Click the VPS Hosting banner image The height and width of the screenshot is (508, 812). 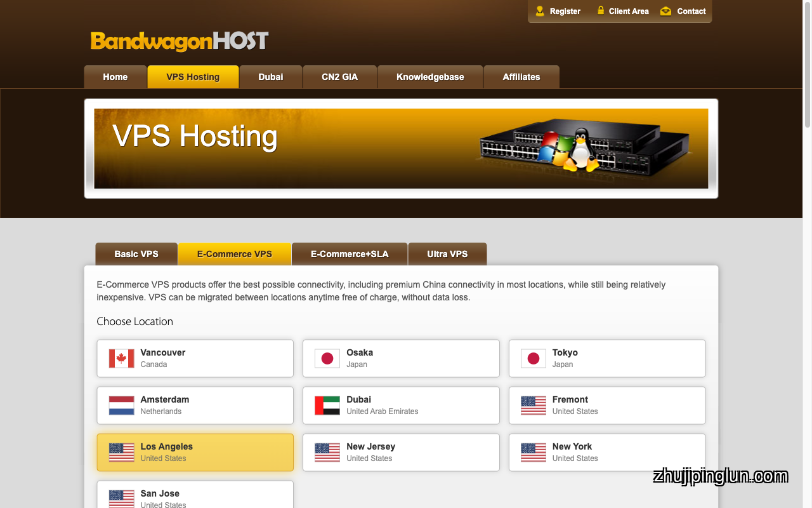[401, 149]
